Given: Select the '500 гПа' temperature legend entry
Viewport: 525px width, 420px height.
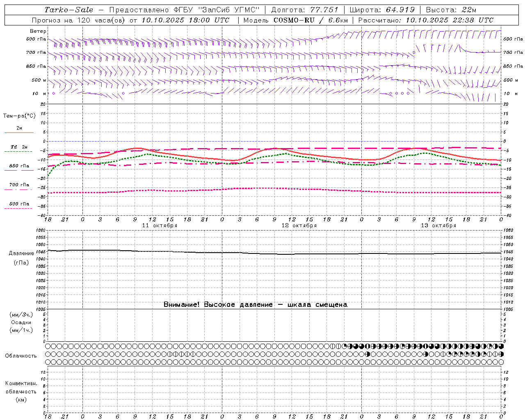Looking at the screenshot, I should click(x=19, y=204).
